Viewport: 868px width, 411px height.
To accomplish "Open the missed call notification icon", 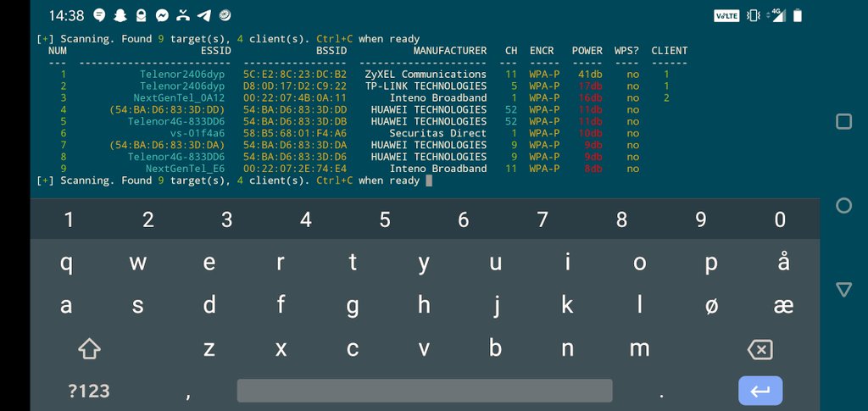I will pos(183,15).
